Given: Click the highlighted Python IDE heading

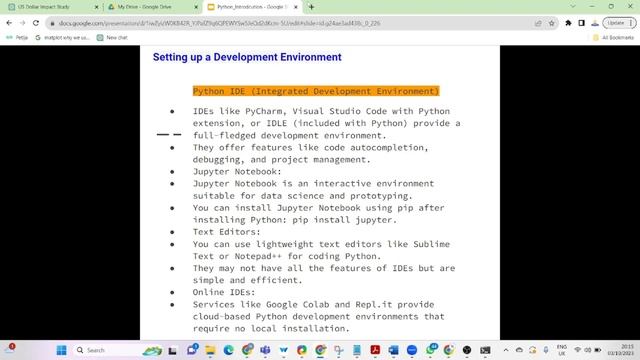Looking at the screenshot, I should tap(316, 91).
